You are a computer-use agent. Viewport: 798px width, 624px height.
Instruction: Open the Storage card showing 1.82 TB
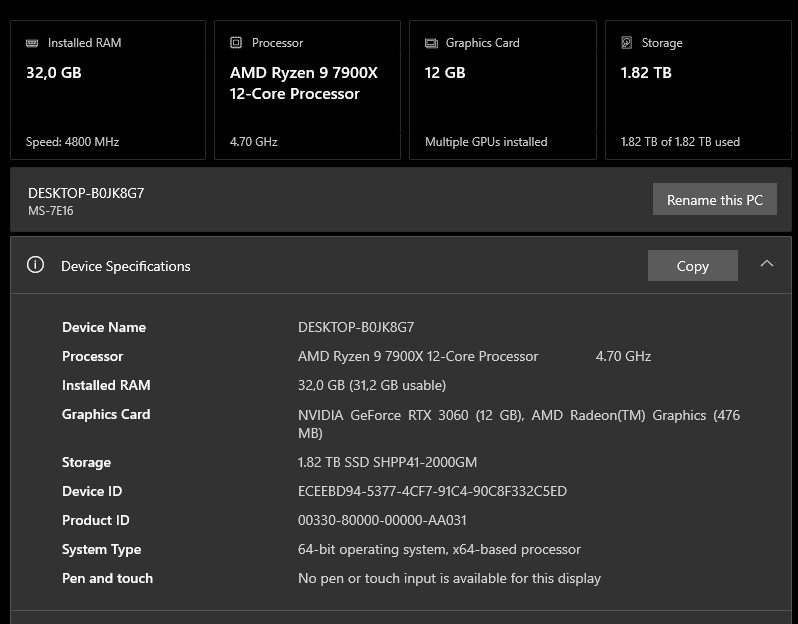coord(698,90)
